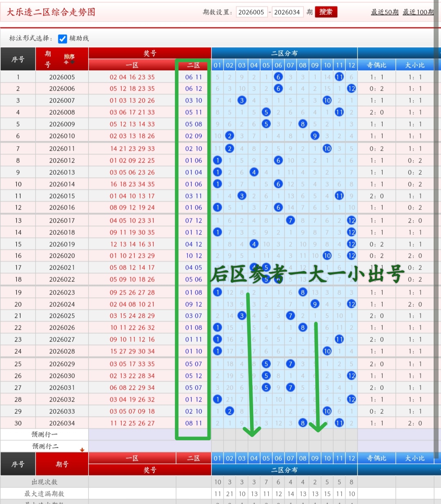Mark 预测行二 cell under column 12
The width and height of the screenshot is (441, 504).
[351, 446]
